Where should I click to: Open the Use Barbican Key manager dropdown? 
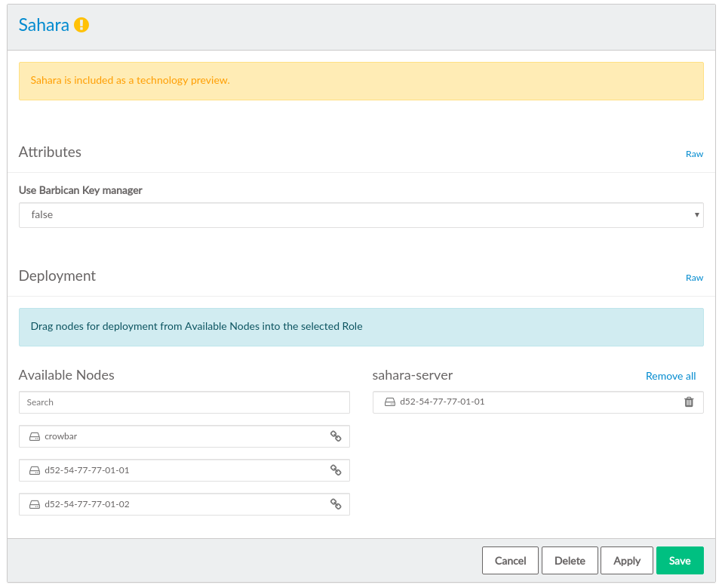tap(361, 215)
